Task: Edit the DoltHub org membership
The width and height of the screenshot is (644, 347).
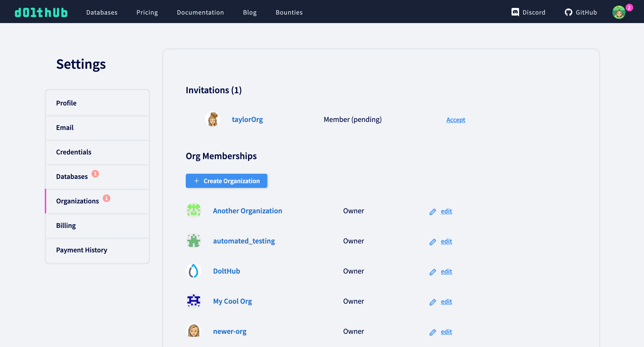Action: (x=446, y=271)
